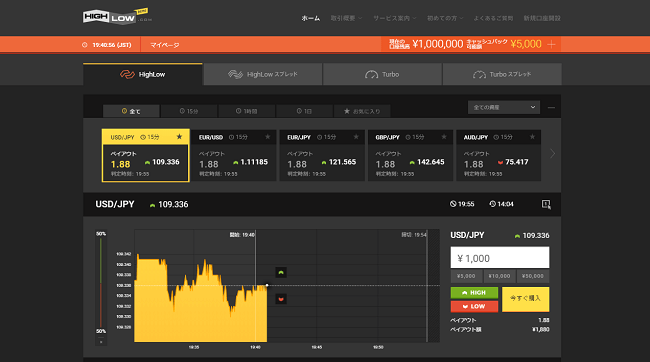The image size is (650, 362).
Task: Choose the red LOW option
Action: [x=474, y=306]
